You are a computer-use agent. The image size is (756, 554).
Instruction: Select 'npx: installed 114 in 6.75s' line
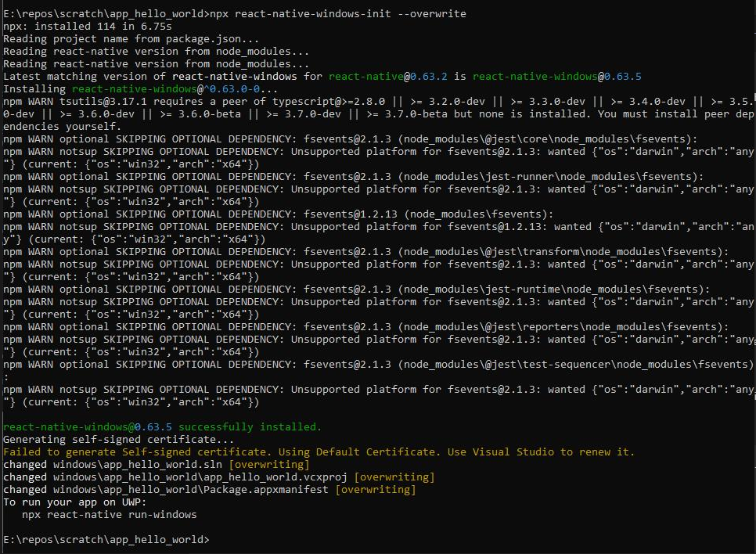(88, 26)
